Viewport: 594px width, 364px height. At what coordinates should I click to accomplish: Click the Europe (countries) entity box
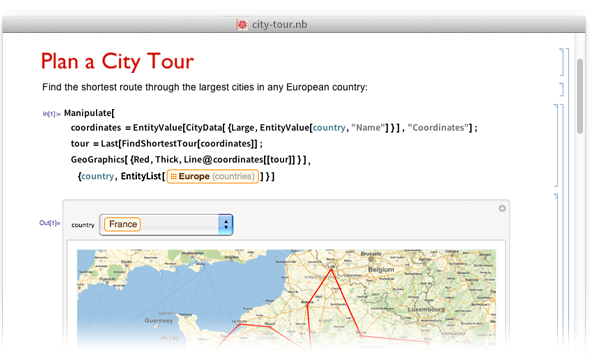pos(213,177)
